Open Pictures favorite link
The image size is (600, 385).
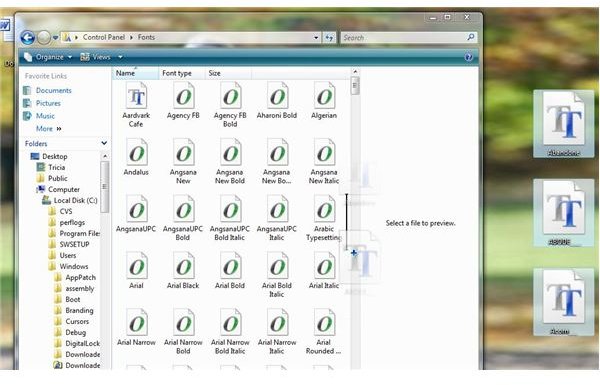point(42,103)
